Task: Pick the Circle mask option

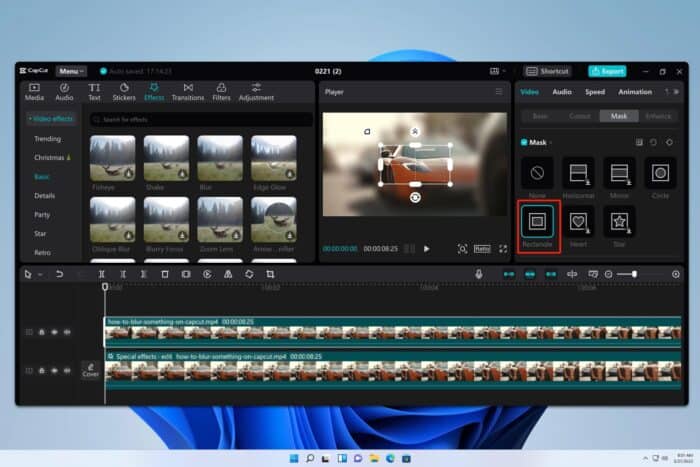Action: pos(658,172)
